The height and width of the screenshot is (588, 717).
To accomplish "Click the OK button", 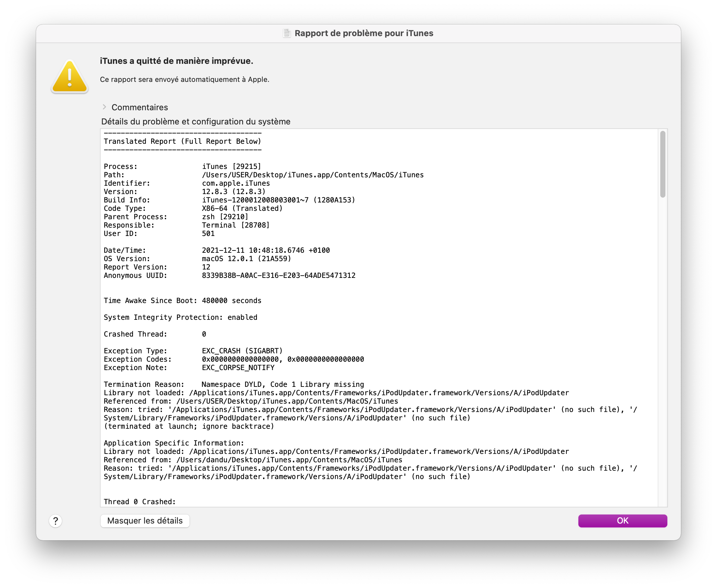I will pos(622,521).
